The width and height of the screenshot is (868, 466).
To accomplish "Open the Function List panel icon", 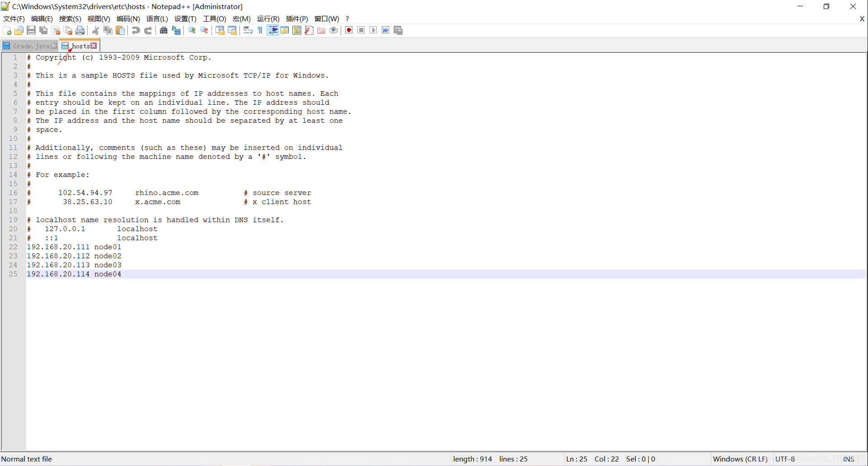I will click(x=309, y=30).
